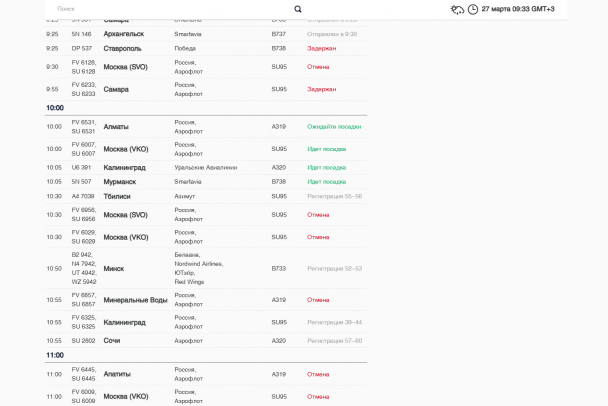Click the weather cloud icon
This screenshot has height=406, width=608.
coord(457,9)
